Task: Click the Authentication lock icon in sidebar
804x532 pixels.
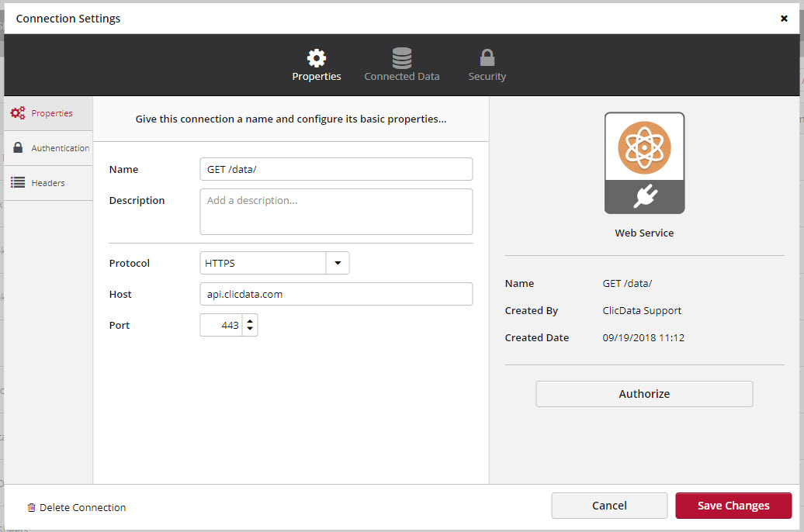Action: click(18, 148)
